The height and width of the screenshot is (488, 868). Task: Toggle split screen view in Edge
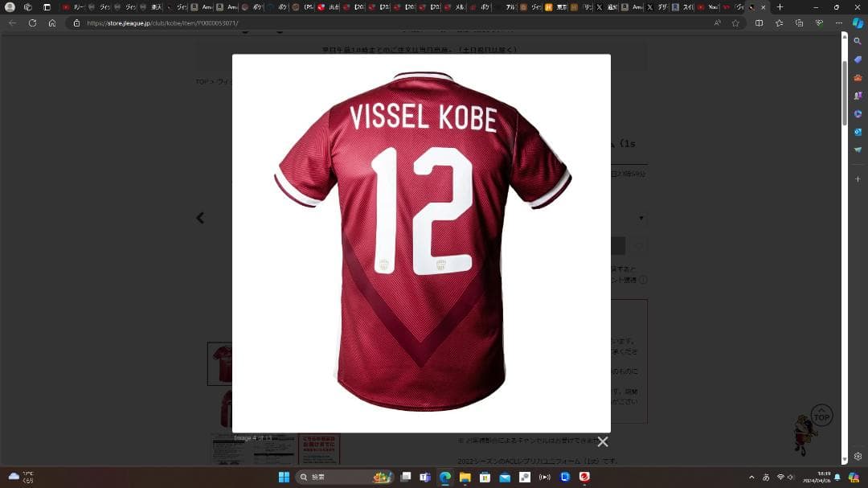(x=759, y=23)
